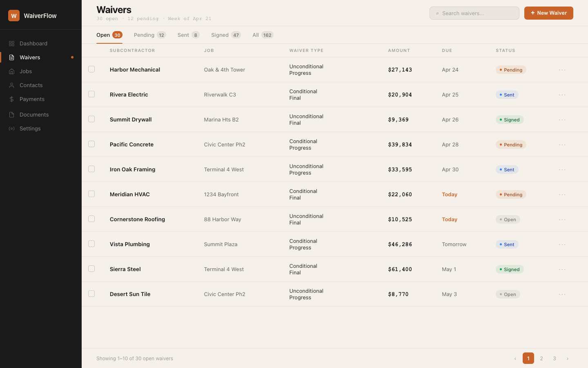Sort by the Amount column header
The width and height of the screenshot is (588, 368).
coord(399,51)
